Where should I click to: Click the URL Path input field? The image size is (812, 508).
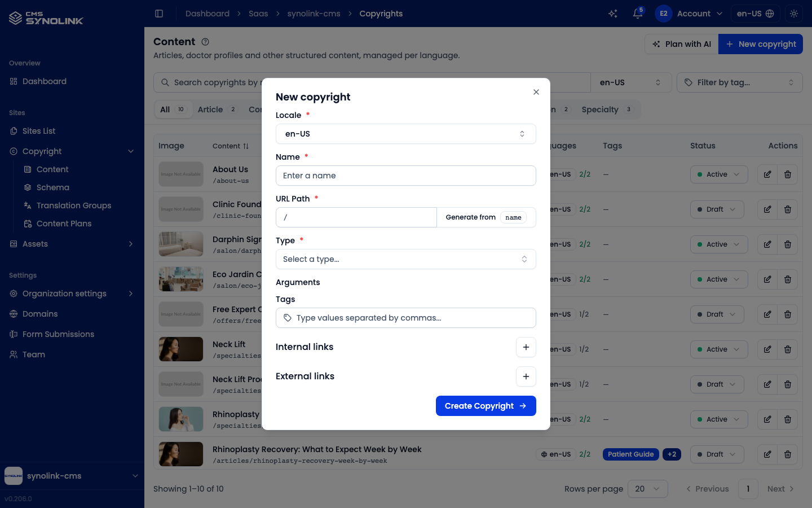356,217
